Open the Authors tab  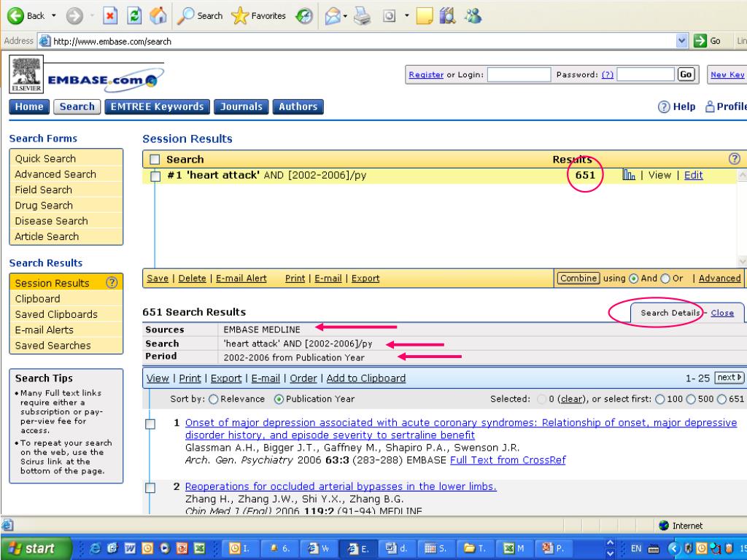click(x=298, y=106)
